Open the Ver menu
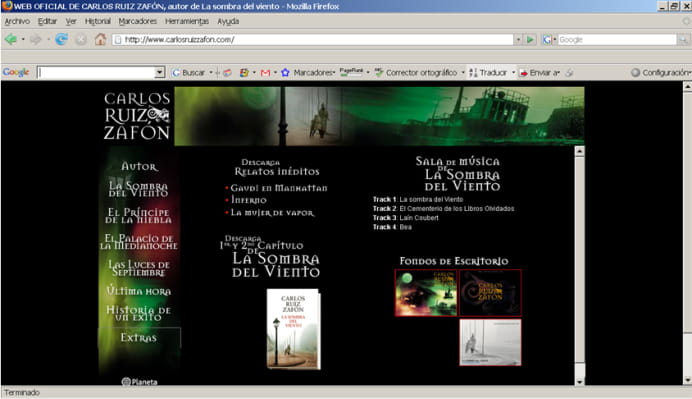Image resolution: width=692 pixels, height=399 pixels. 71,21
